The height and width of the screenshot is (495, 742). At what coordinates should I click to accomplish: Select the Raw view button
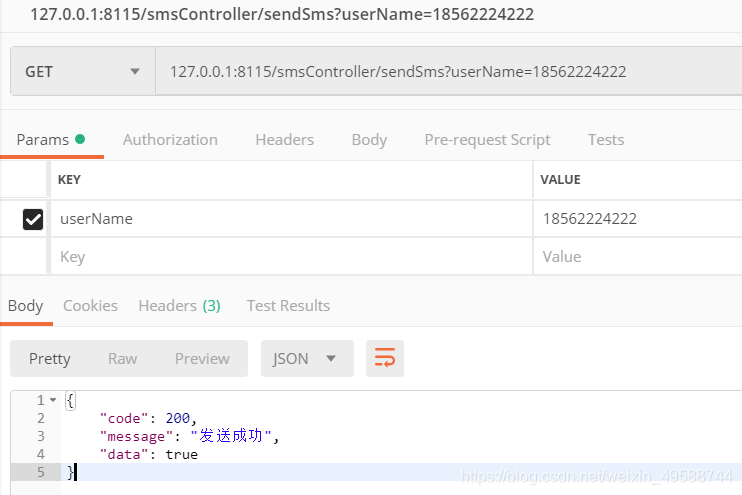pyautogui.click(x=123, y=358)
